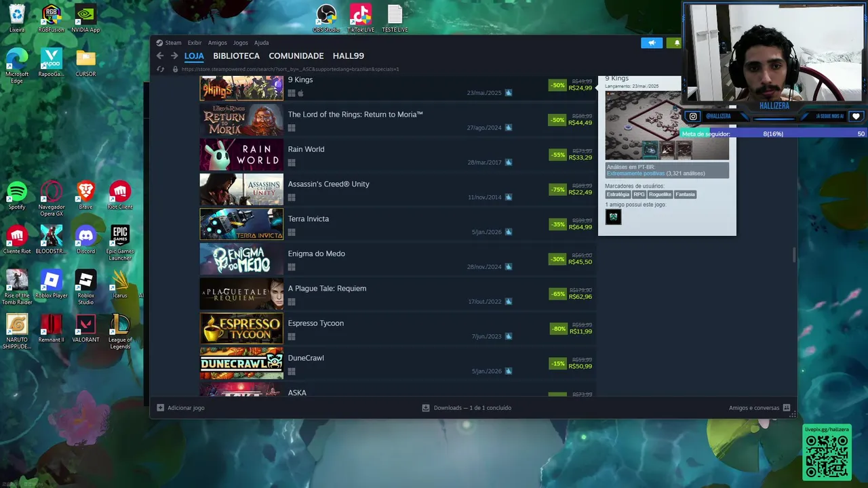Click the Instagram icon in stream overlay

[x=692, y=116]
